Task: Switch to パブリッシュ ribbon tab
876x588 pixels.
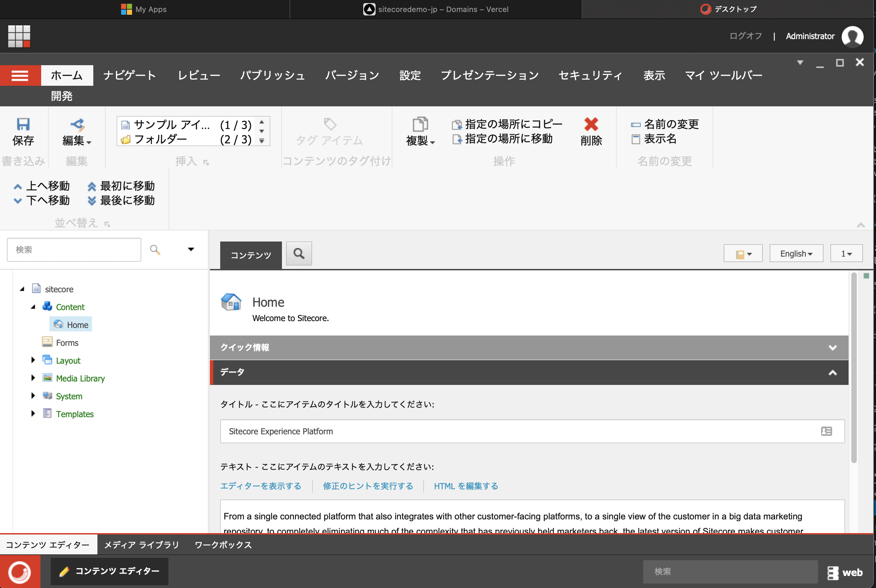Action: [x=273, y=75]
